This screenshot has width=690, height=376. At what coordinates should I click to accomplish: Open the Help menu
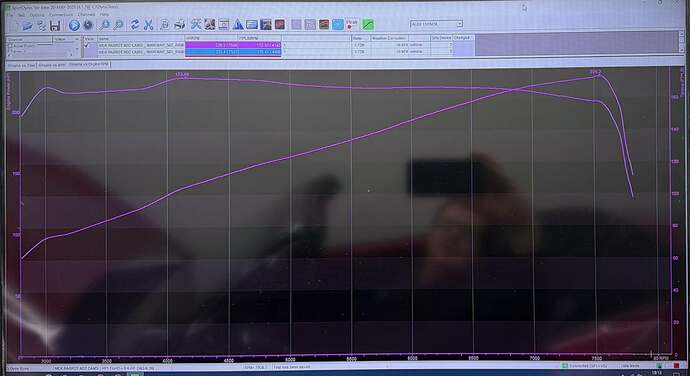[x=104, y=15]
